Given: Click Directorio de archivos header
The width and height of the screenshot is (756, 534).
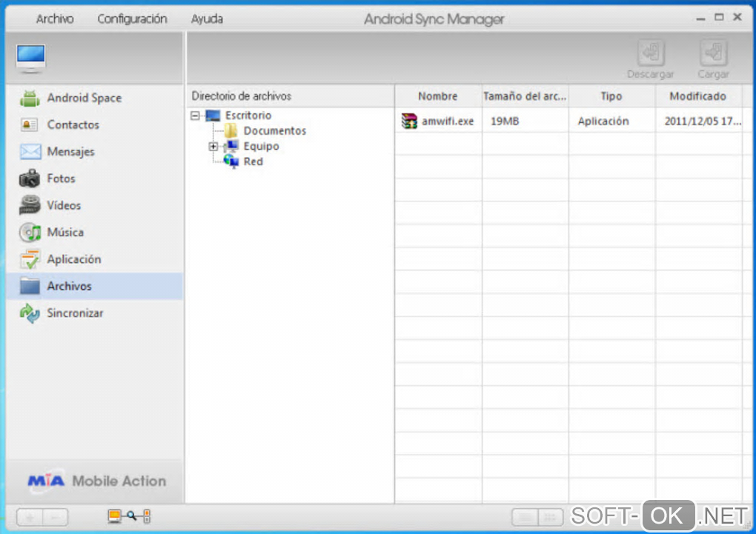Looking at the screenshot, I should (242, 96).
